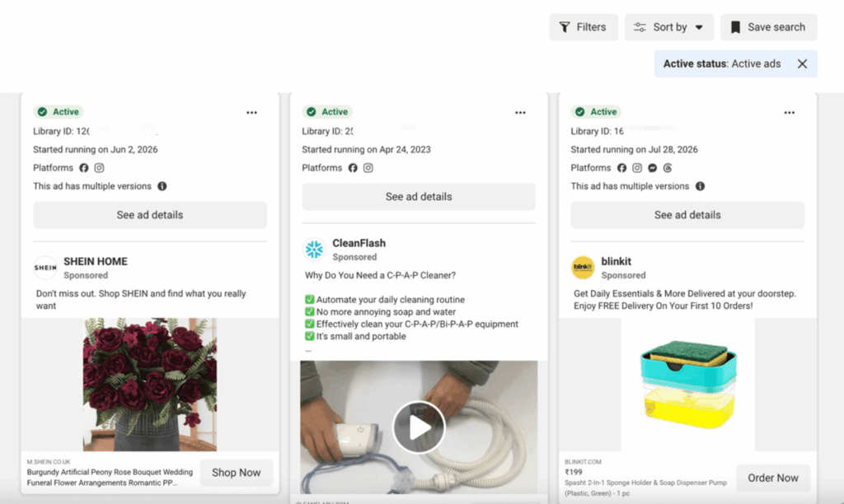The width and height of the screenshot is (844, 504).
Task: Click 'Started running on Jul 28, 2026' text
Action: click(x=634, y=150)
